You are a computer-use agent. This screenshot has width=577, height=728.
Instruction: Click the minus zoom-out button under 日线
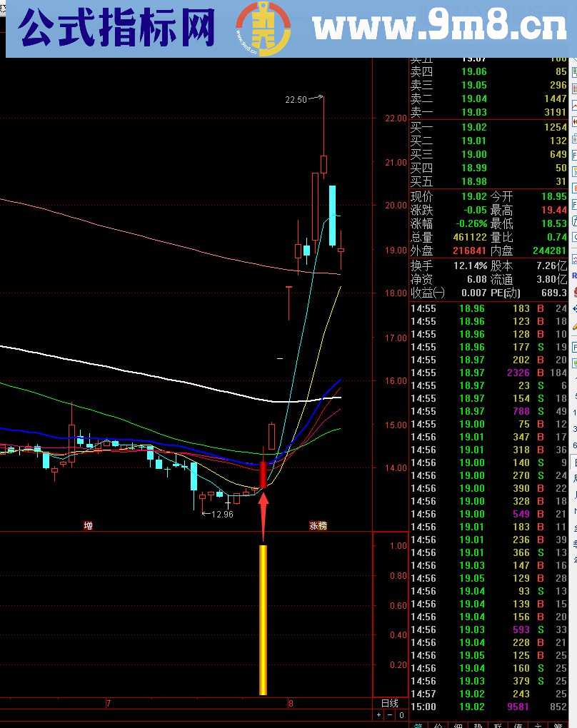pyautogui.click(x=390, y=714)
